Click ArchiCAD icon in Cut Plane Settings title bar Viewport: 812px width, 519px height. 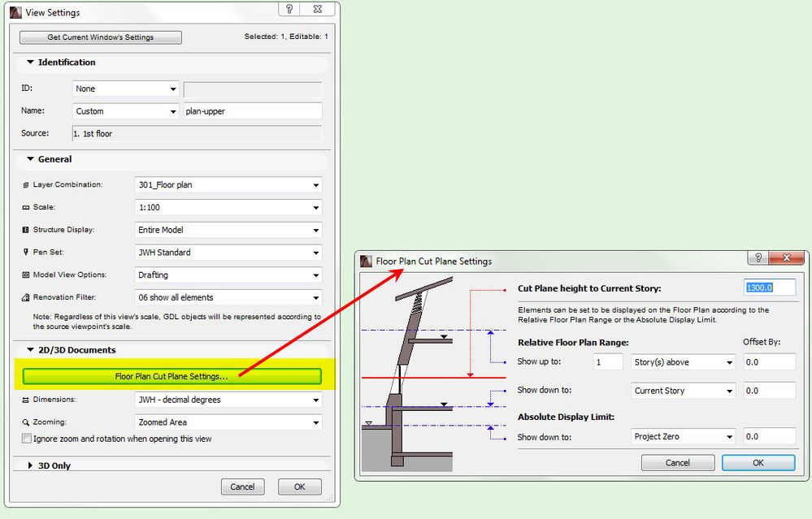[x=366, y=262]
